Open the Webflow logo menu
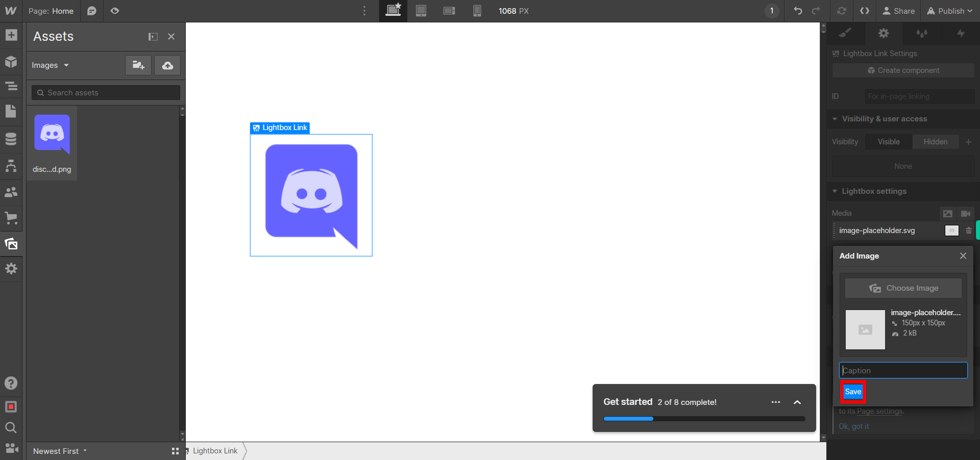Viewport: 980px width, 460px height. coord(11,11)
